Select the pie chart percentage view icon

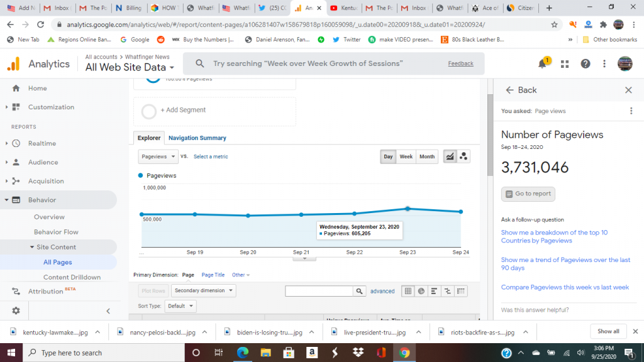click(421, 291)
